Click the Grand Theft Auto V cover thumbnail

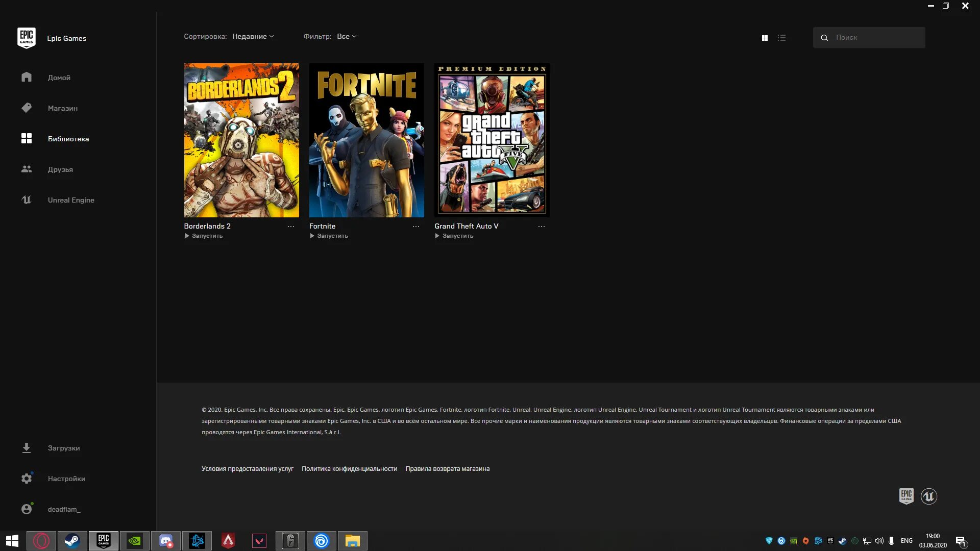click(492, 140)
